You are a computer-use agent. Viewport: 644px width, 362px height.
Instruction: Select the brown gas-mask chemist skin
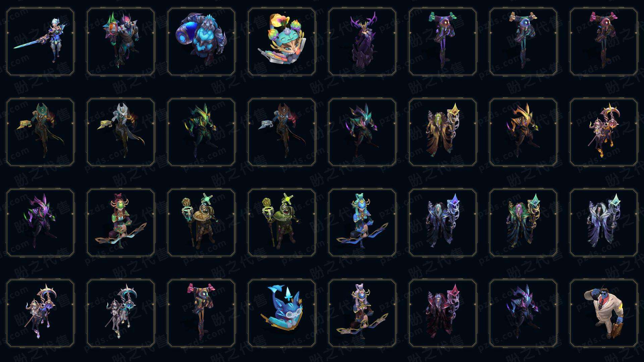[201, 223]
